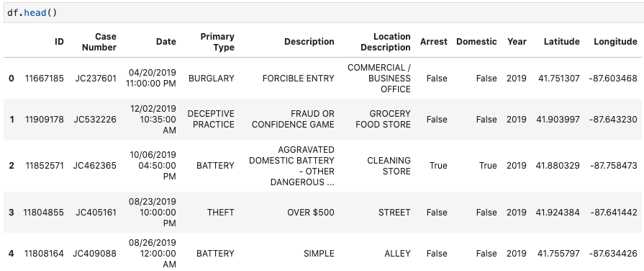Click the FRAUD OR CONFIDENCE GAME description
The height and width of the screenshot is (271, 644).
pyautogui.click(x=293, y=119)
